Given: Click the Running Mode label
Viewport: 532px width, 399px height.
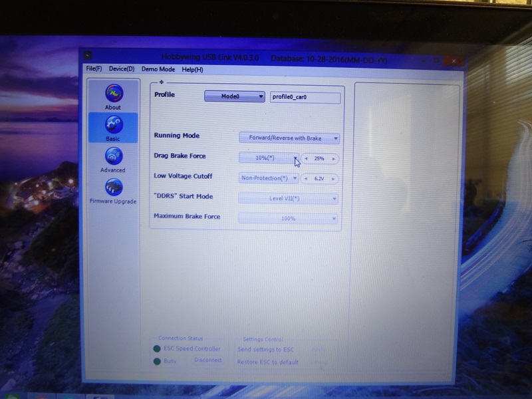Looking at the screenshot, I should (x=177, y=136).
